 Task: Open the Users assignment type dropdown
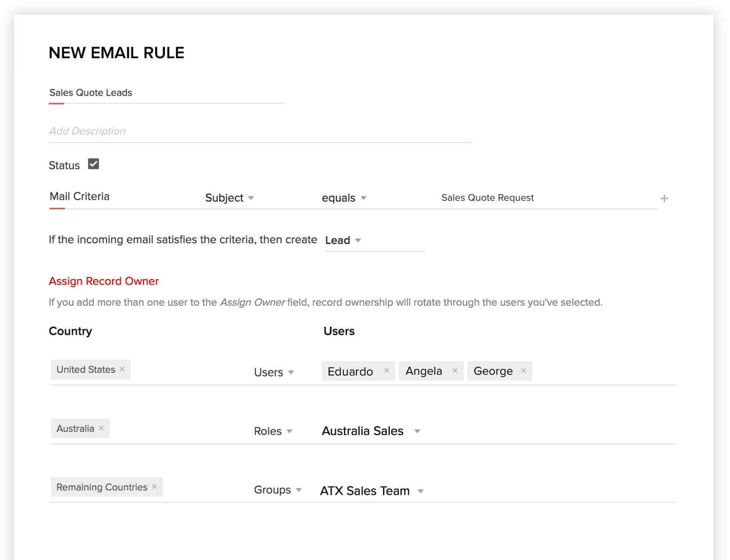274,372
